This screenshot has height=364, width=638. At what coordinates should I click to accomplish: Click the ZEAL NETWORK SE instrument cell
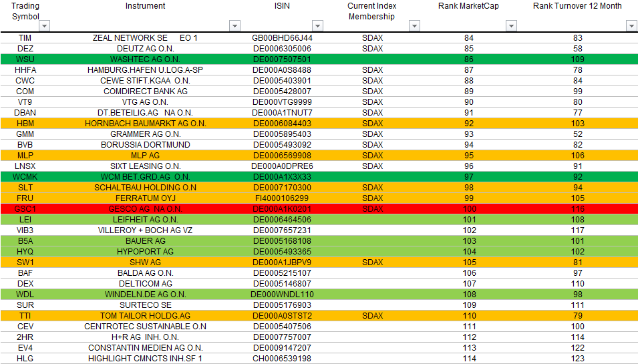[145, 38]
